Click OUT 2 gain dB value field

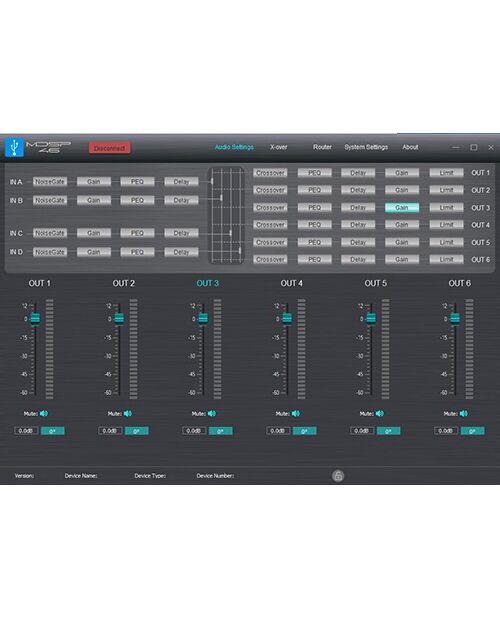pyautogui.click(x=110, y=431)
